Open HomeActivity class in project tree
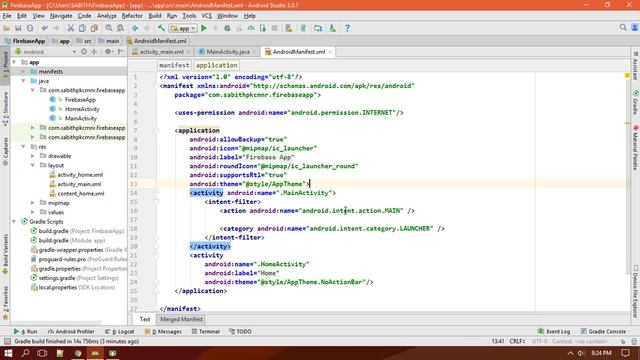Image resolution: width=640 pixels, height=360 pixels. [x=82, y=109]
